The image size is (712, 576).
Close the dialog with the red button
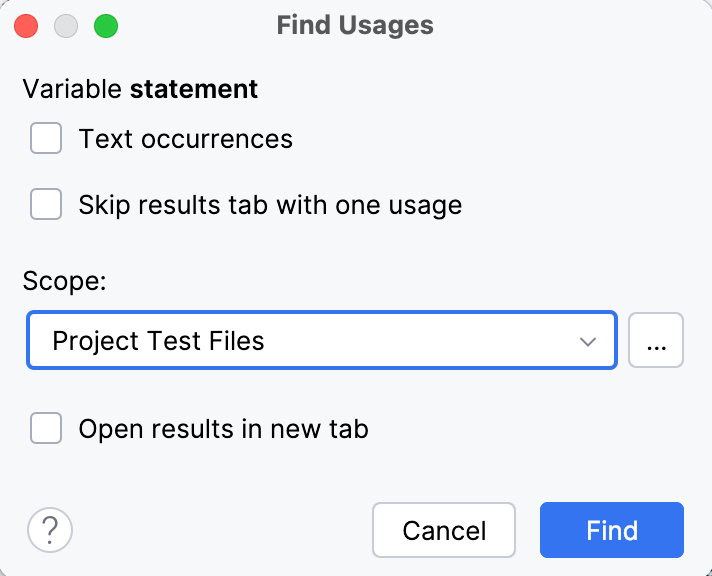(27, 26)
